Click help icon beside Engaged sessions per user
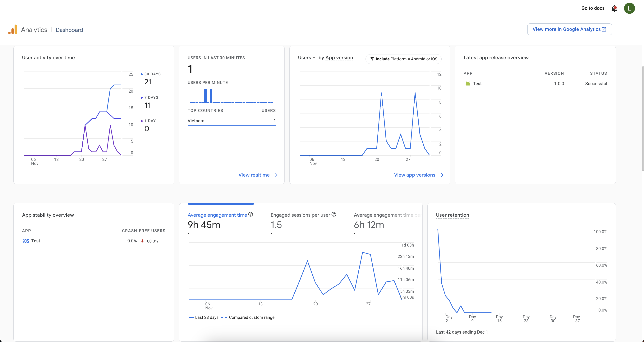644x342 pixels. pos(334,214)
